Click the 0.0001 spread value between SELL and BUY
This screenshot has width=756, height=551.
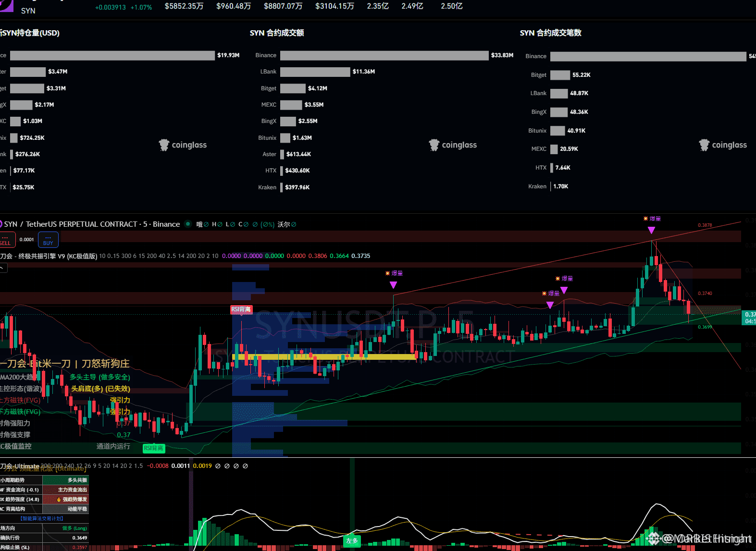point(27,239)
